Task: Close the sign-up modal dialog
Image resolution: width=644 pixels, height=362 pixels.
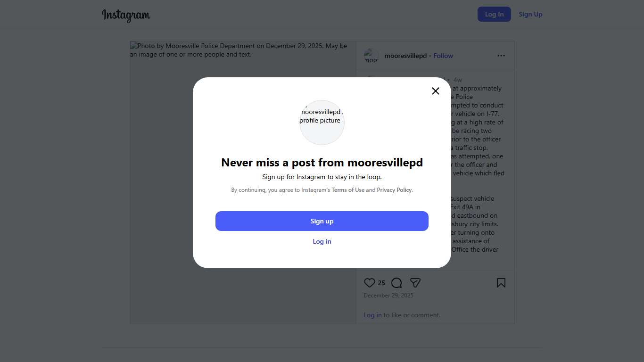Action: point(436,91)
